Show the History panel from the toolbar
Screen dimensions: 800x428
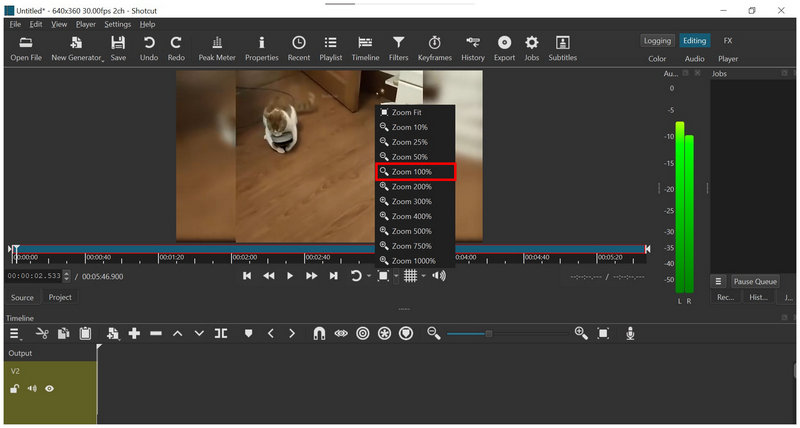coord(473,49)
